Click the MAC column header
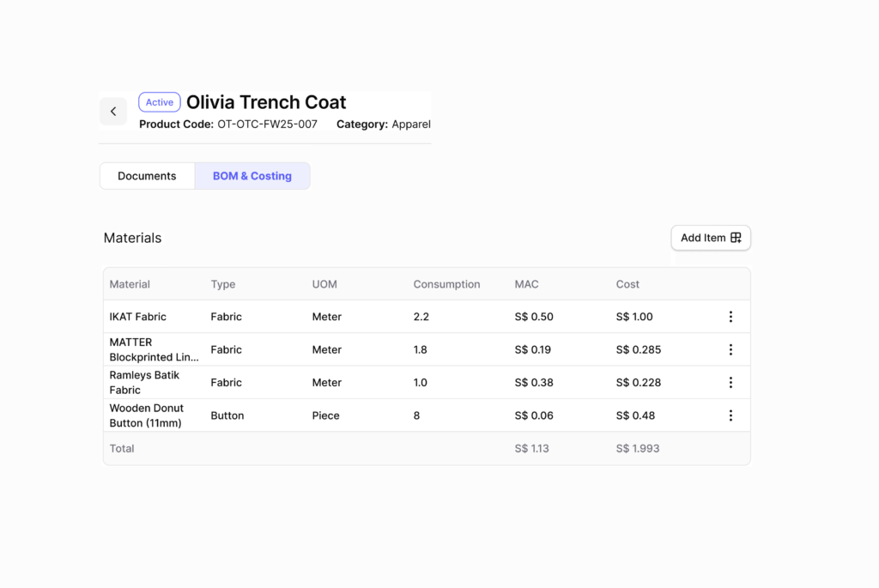The width and height of the screenshot is (879, 588). click(x=526, y=284)
